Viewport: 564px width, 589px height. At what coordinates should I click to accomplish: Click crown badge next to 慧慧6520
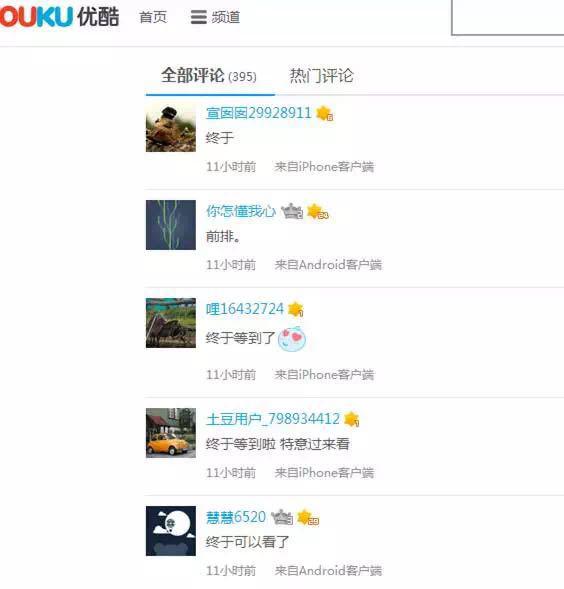click(x=282, y=517)
